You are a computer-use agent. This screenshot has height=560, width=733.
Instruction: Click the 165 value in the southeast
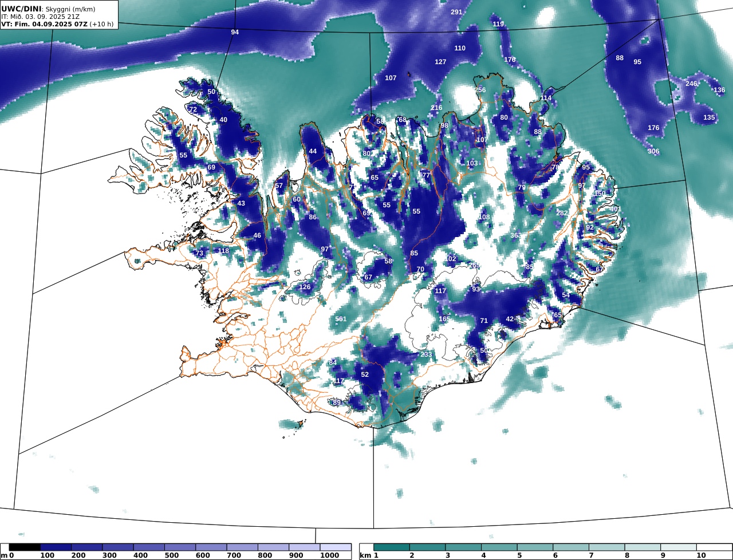444,319
